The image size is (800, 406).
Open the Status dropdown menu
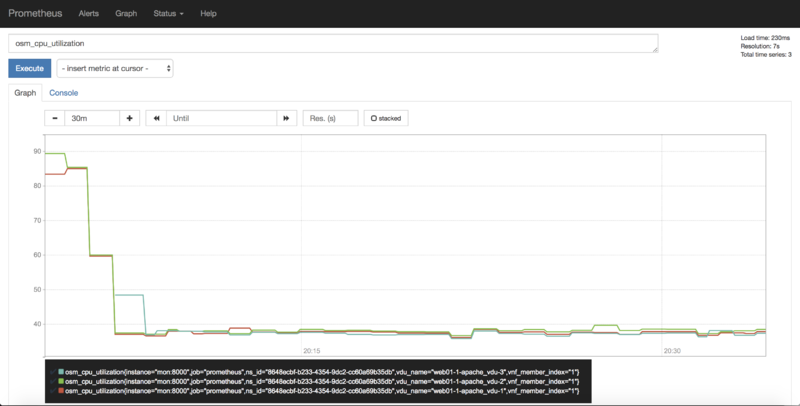click(x=168, y=14)
